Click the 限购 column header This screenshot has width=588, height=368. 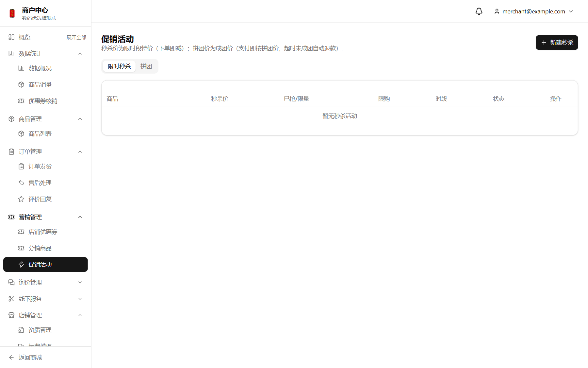coord(384,99)
